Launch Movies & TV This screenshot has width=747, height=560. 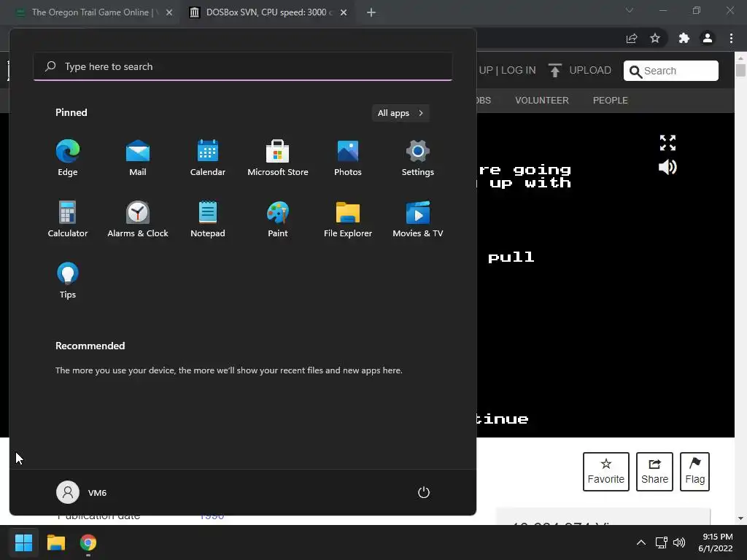(418, 219)
